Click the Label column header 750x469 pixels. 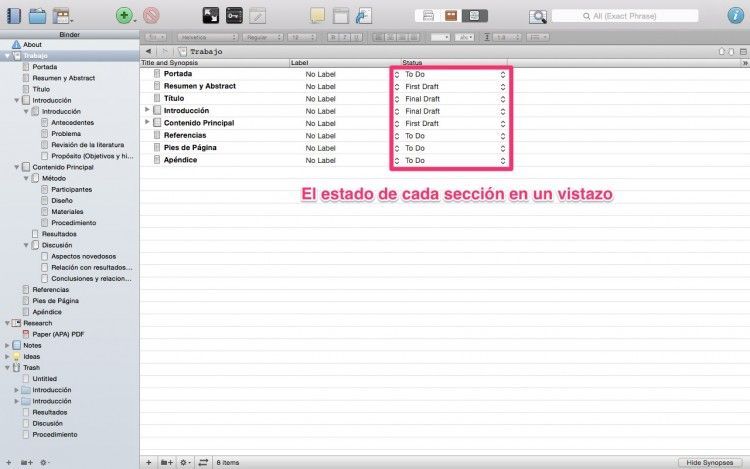tap(345, 63)
